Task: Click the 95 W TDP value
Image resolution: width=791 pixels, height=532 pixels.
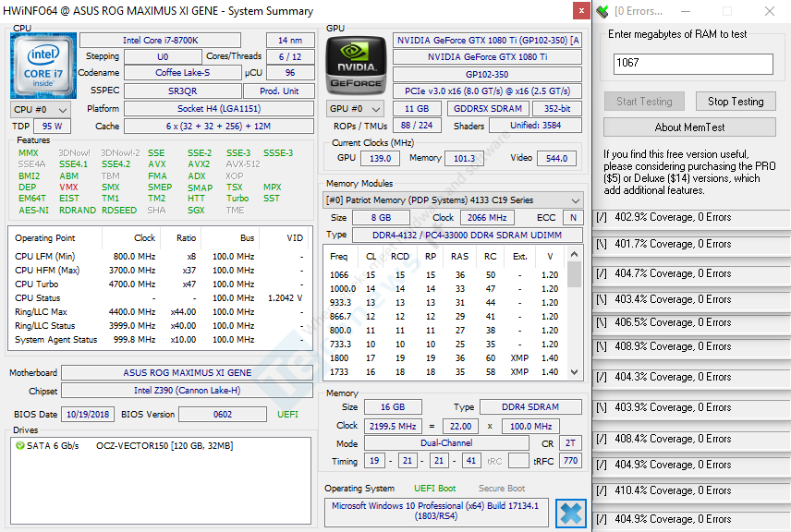Action: tap(52, 126)
